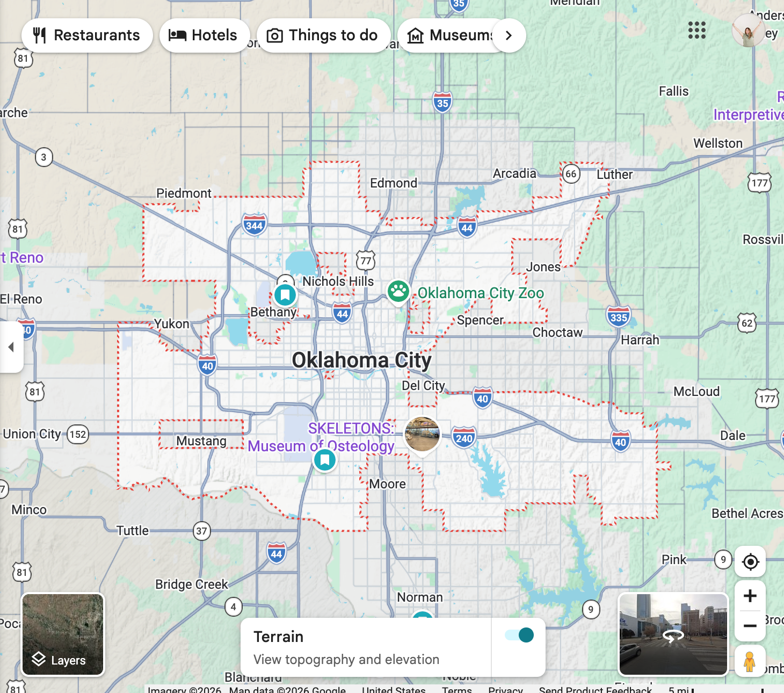This screenshot has height=693, width=784.
Task: Click the United States footer link
Action: 394,690
